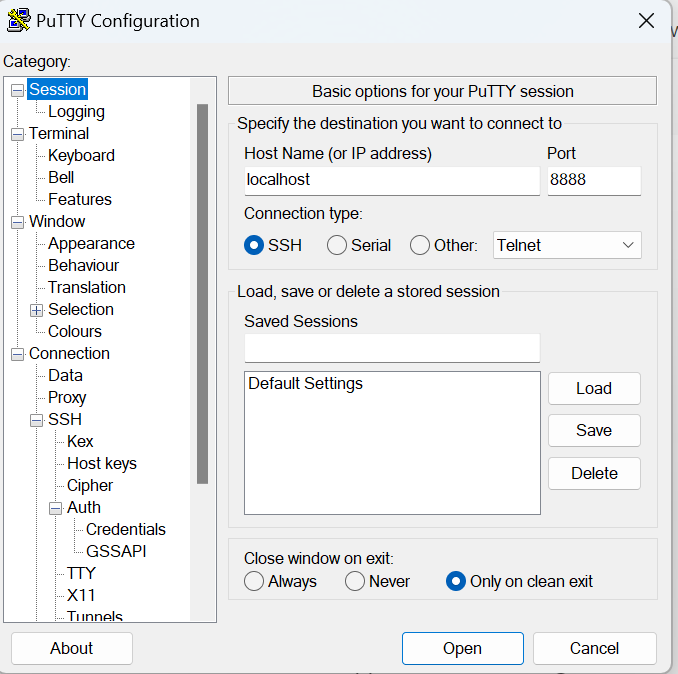The height and width of the screenshot is (674, 678).
Task: Collapse the Terminal category node
Action: [17, 134]
